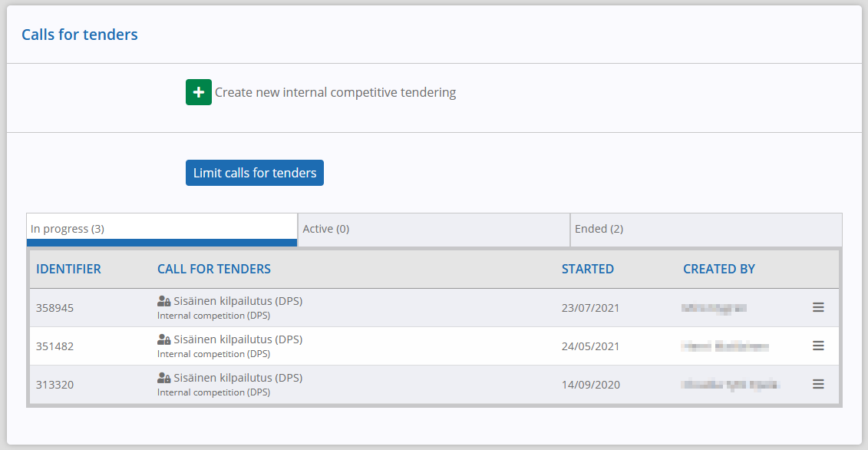The height and width of the screenshot is (450, 868).
Task: Click Limit calls for tenders button
Action: (255, 173)
